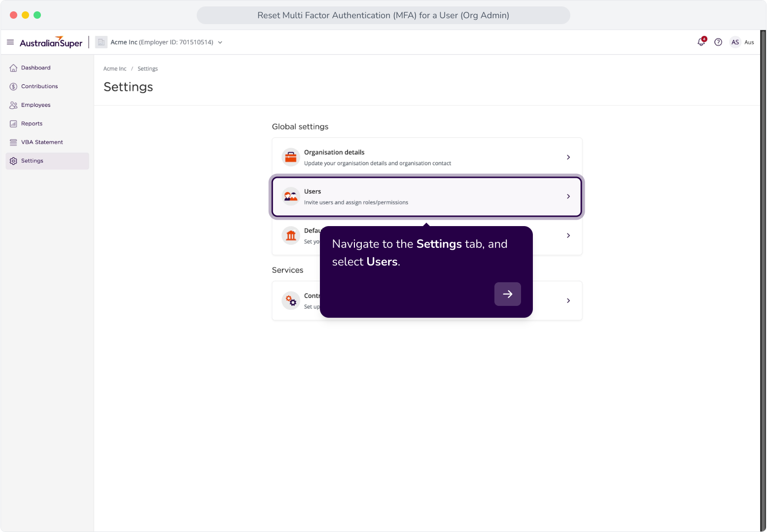This screenshot has width=767, height=532.
Task: Click the chevron on the Services card
Action: (568, 300)
